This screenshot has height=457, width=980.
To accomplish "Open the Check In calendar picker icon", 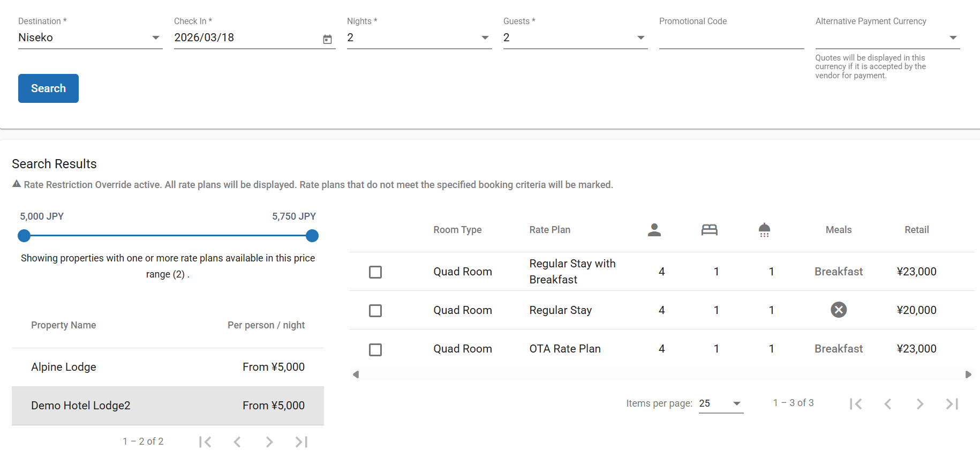I will pyautogui.click(x=327, y=39).
